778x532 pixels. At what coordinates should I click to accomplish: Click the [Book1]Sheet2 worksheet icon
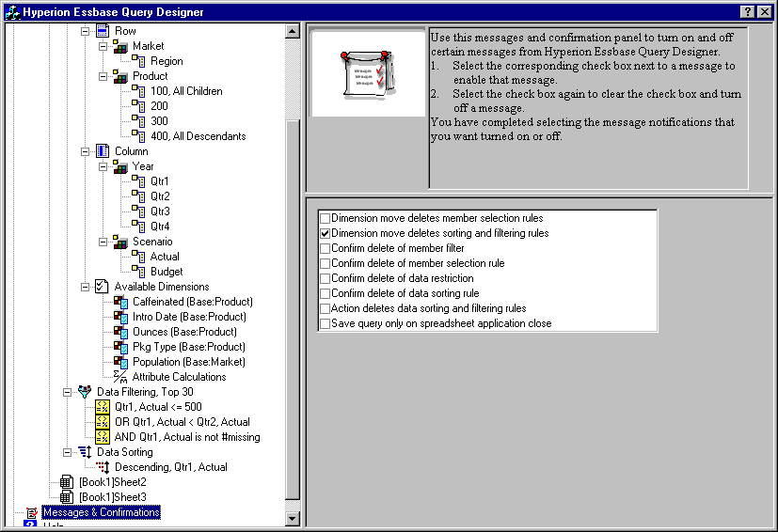coord(66,482)
